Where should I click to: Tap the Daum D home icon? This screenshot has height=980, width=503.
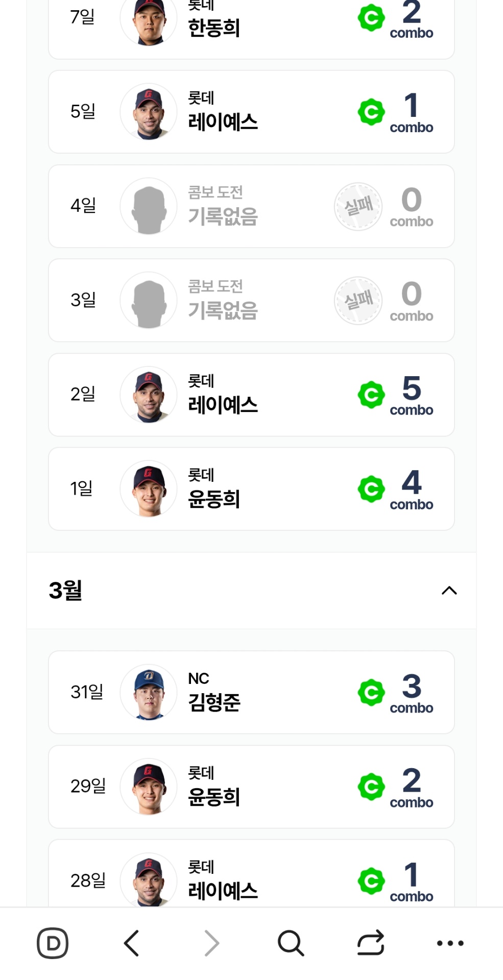53,943
